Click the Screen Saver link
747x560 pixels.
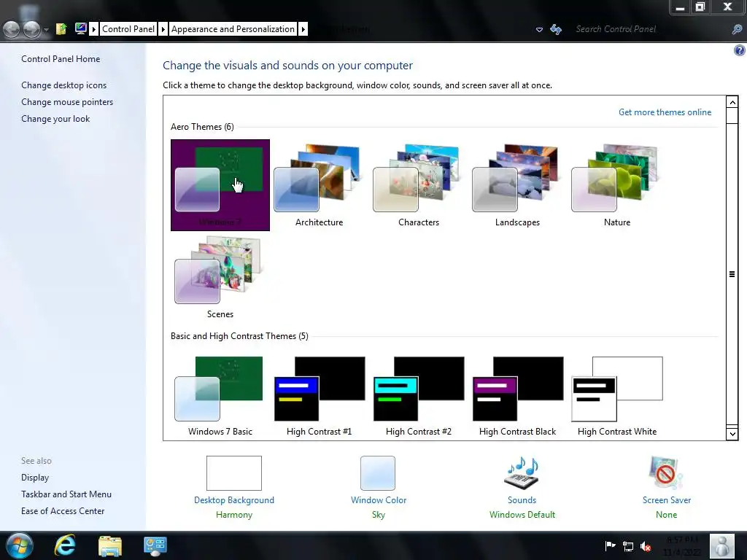[x=667, y=500]
